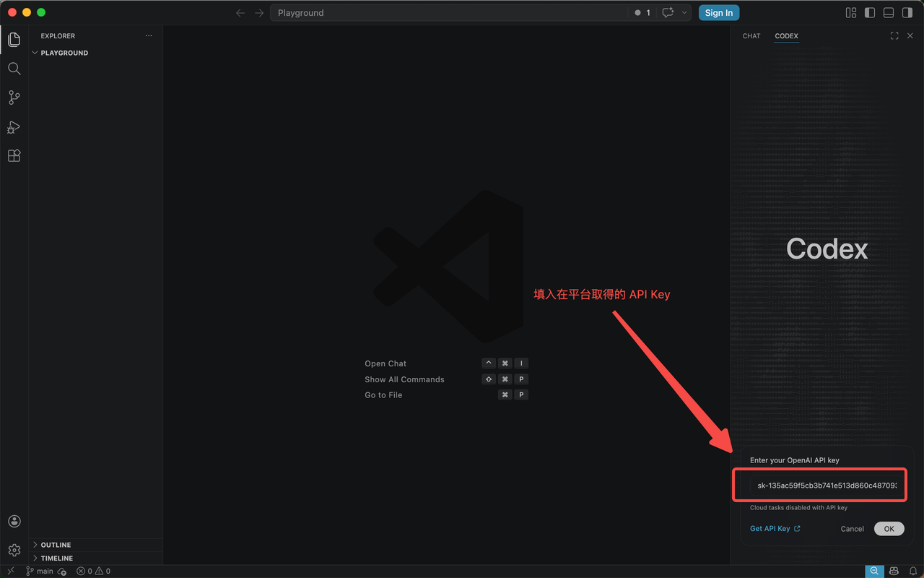Open Copilot status in the status bar
This screenshot has width=924, height=578.
point(894,571)
